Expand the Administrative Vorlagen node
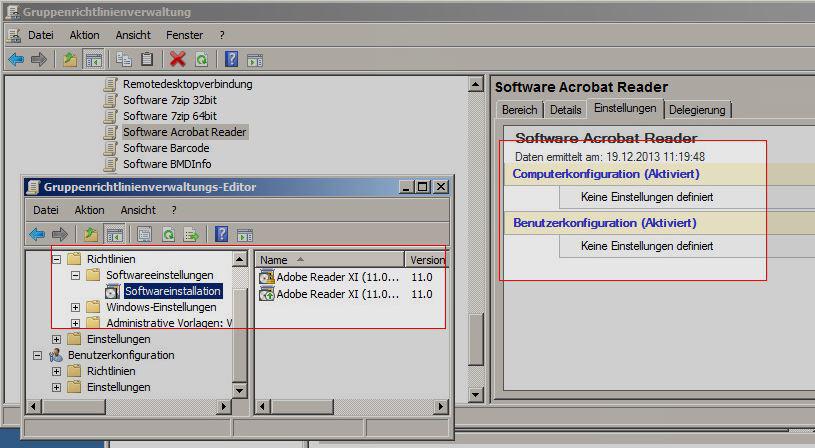This screenshot has height=448, width=815. [x=75, y=323]
